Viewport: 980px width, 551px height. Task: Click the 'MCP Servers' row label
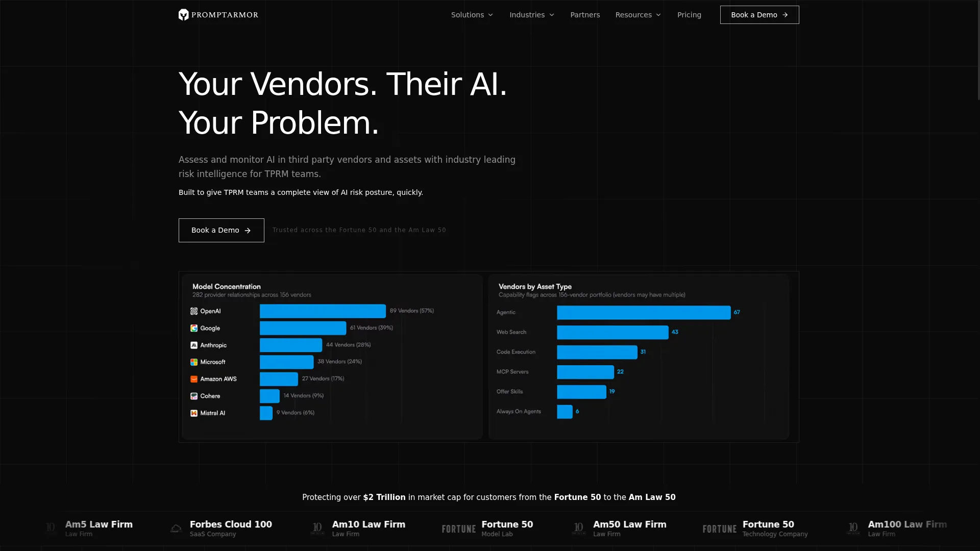point(512,372)
